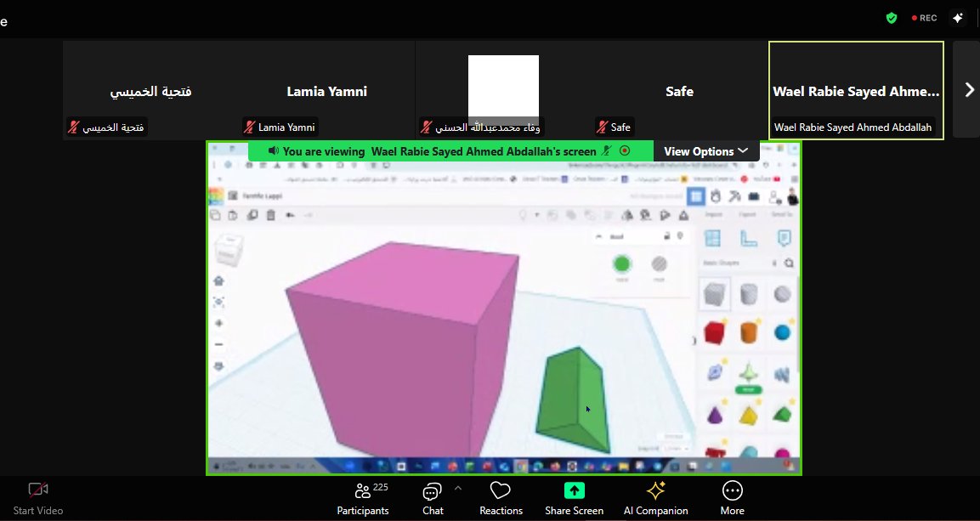Click the lightbulb visibility icon in inspector
Viewport: 980px width, 521px height.
point(680,236)
